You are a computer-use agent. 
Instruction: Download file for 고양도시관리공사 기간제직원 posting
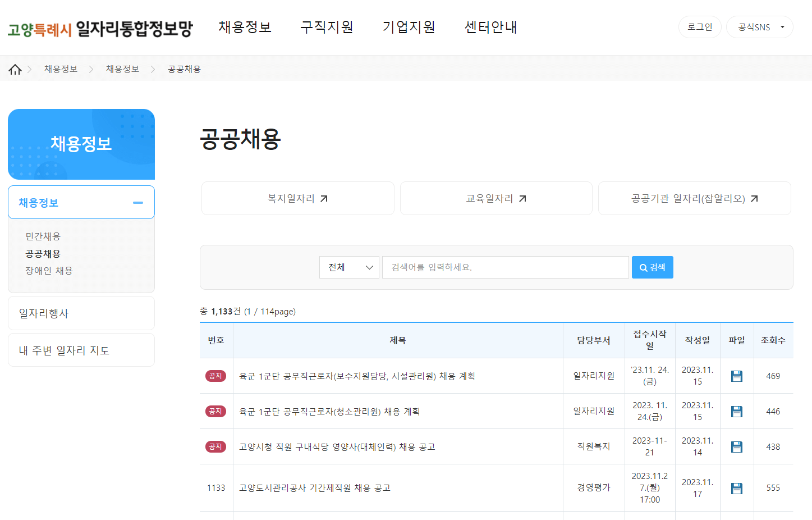[x=737, y=489]
